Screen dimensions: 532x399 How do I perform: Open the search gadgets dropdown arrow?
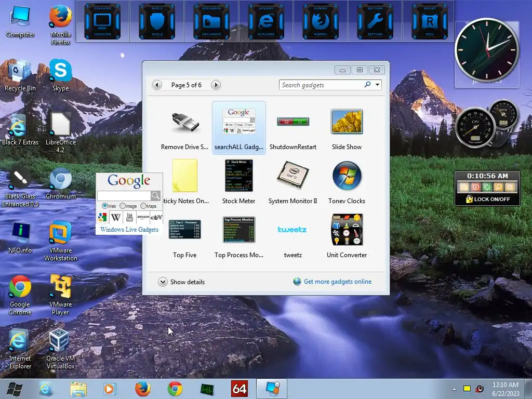coord(377,85)
